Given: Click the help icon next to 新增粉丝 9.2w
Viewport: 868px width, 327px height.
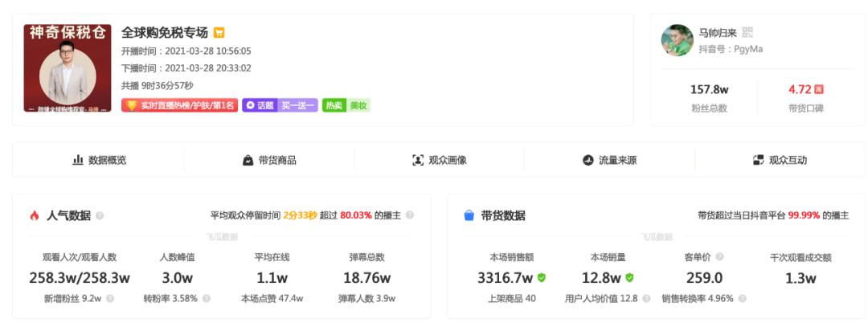Looking at the screenshot, I should pyautogui.click(x=110, y=299).
